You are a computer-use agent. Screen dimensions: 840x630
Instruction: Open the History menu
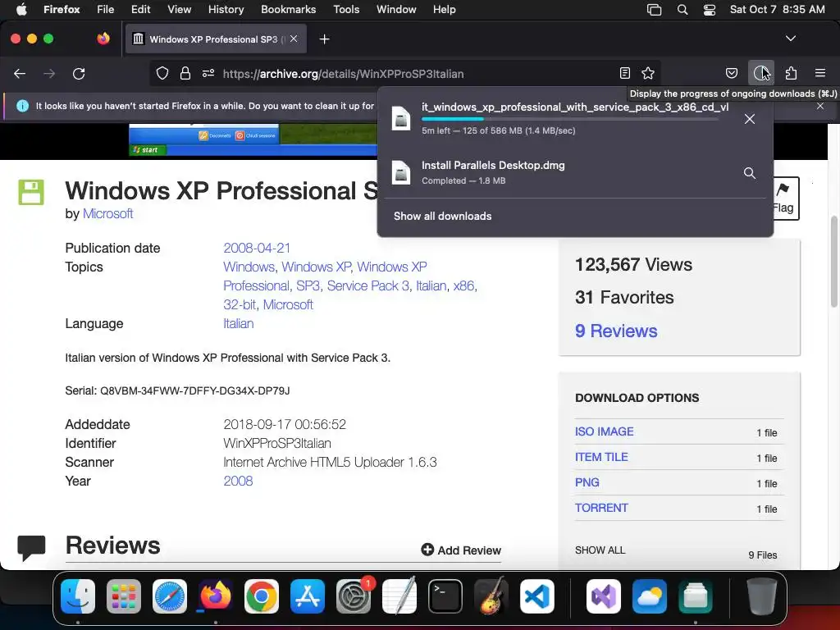click(226, 9)
